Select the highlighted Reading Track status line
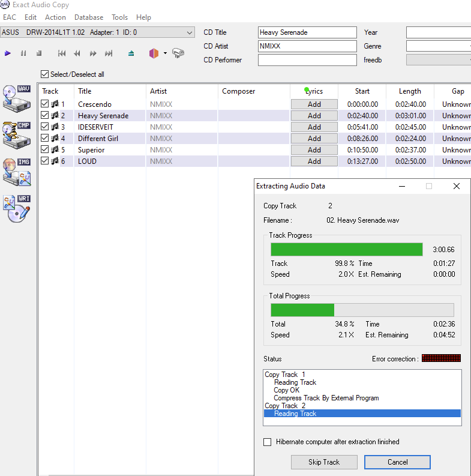Viewport: 471px width, 476px height. click(362, 414)
